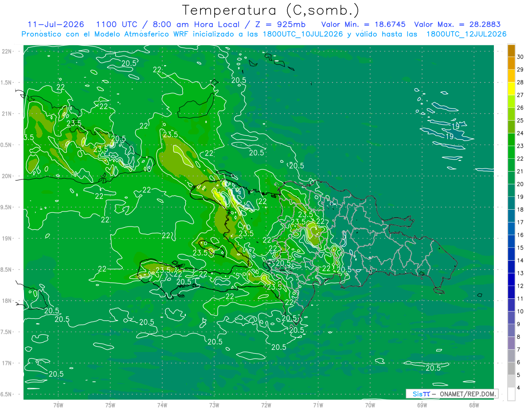Click the colorbar value label 4
The width and height of the screenshot is (532, 411).
[519, 388]
